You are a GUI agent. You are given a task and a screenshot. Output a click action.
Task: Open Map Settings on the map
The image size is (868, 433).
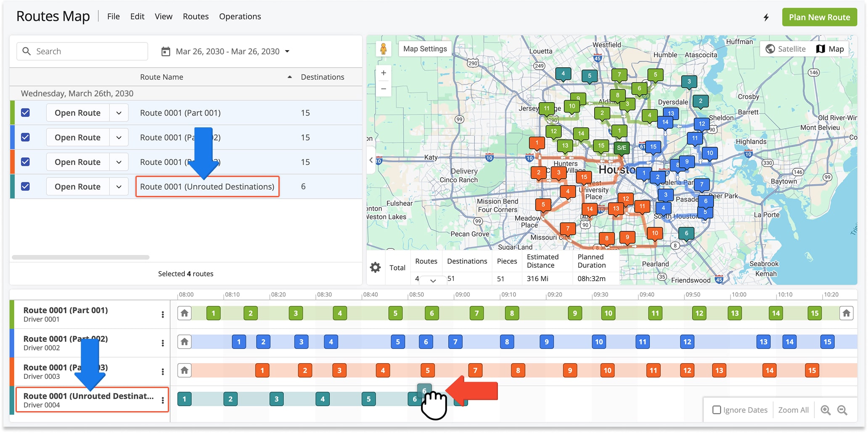click(425, 48)
